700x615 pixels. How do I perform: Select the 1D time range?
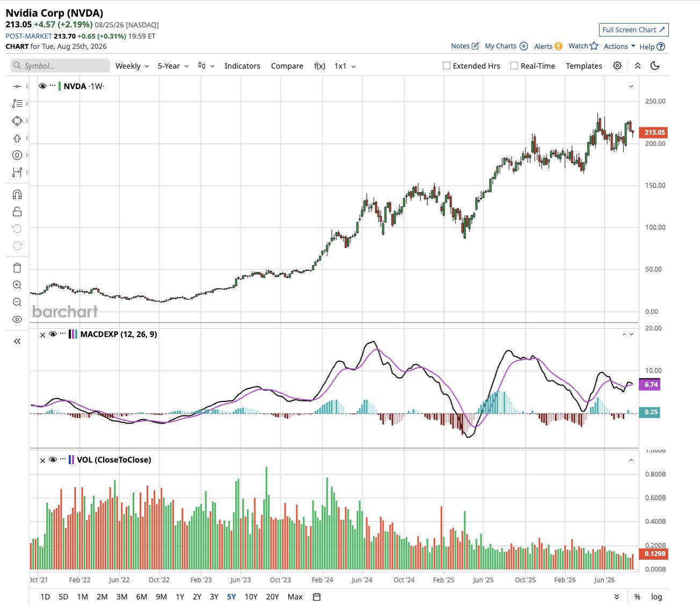(45, 597)
